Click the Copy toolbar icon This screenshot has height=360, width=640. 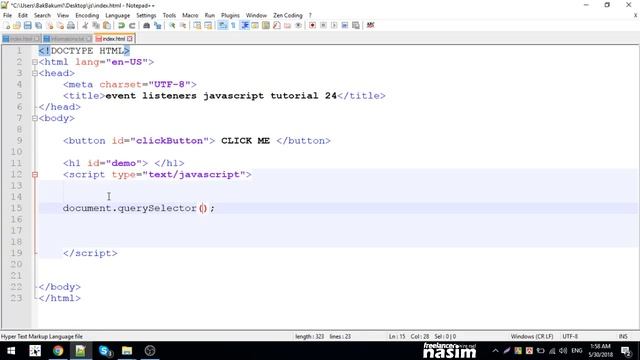96,25
